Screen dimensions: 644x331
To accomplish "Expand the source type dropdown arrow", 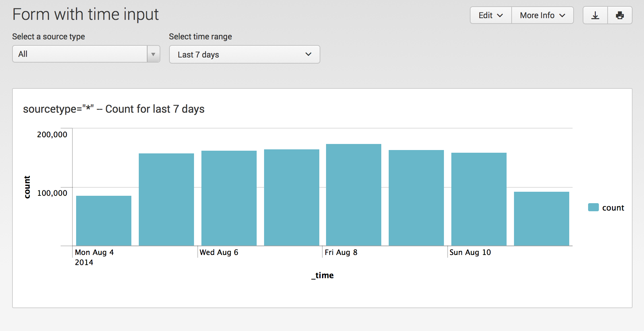I will tap(153, 54).
